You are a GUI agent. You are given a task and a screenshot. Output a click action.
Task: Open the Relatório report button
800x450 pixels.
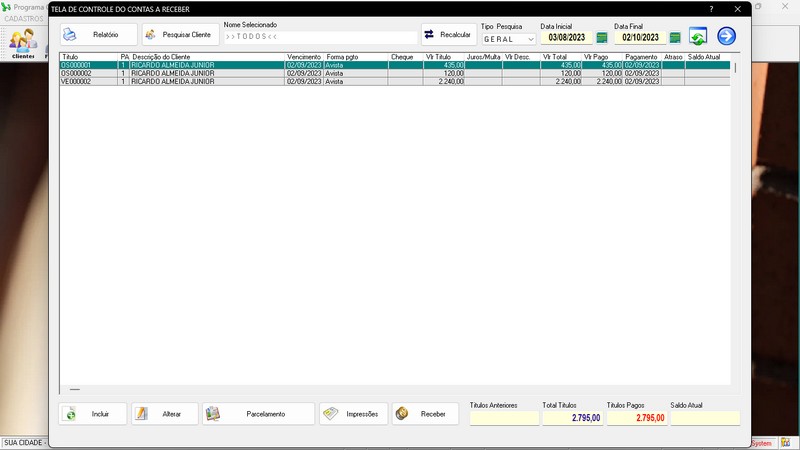point(98,35)
